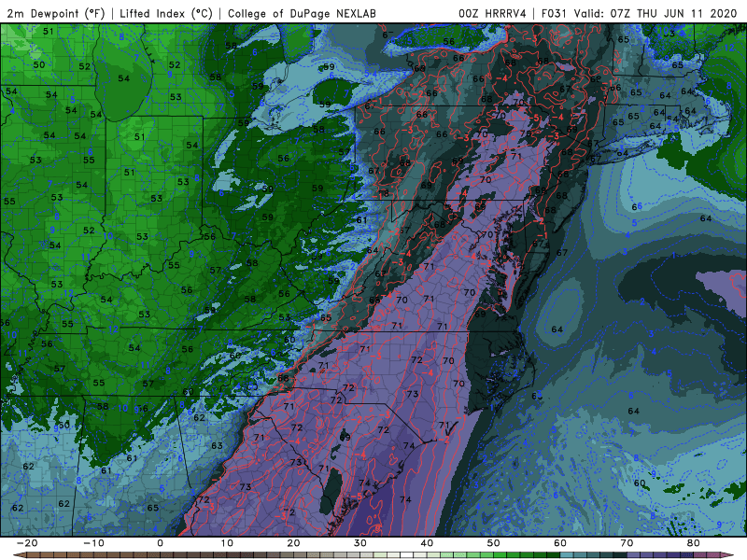Click the '-10' tick label on the color scale

click(x=93, y=543)
